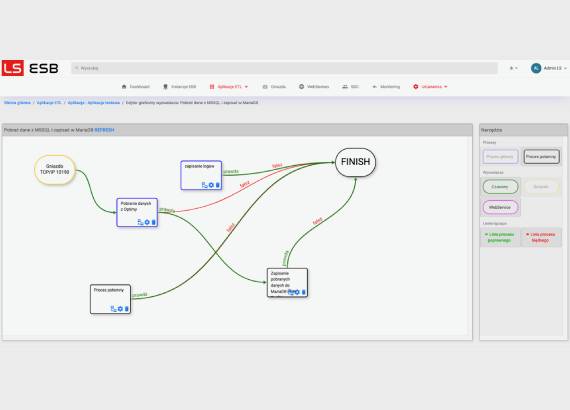
Task: Click trash icon on MariaDB save node
Action: pos(304,292)
